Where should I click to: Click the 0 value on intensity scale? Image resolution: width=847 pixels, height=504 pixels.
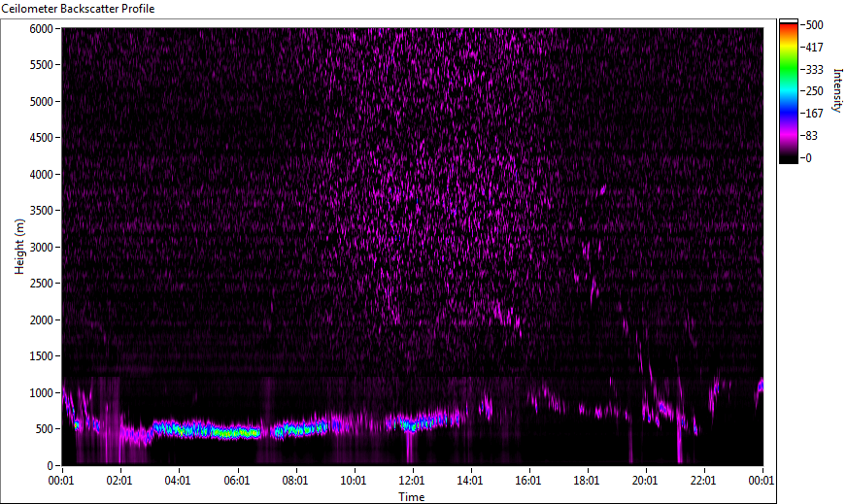(x=808, y=157)
